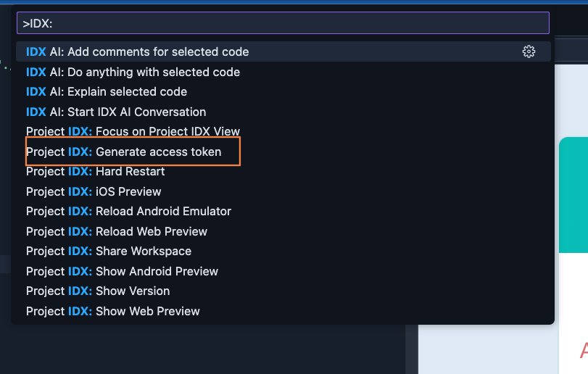Image resolution: width=588 pixels, height=374 pixels.
Task: Pick Project IDX: Focus on Project IDX View
Action: tap(283, 131)
